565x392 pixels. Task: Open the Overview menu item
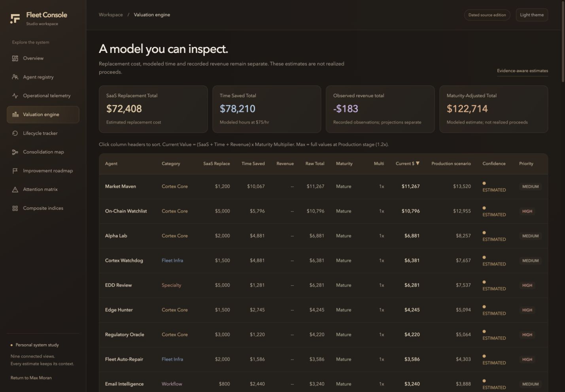click(x=43, y=58)
